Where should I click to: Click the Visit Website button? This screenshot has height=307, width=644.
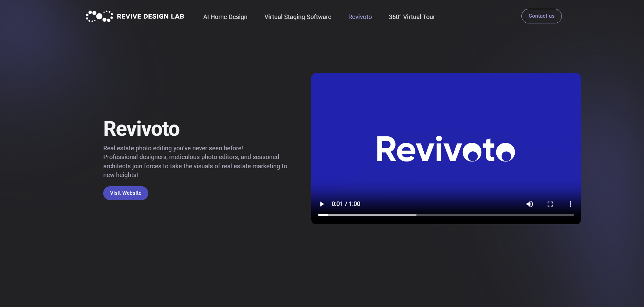tap(126, 193)
